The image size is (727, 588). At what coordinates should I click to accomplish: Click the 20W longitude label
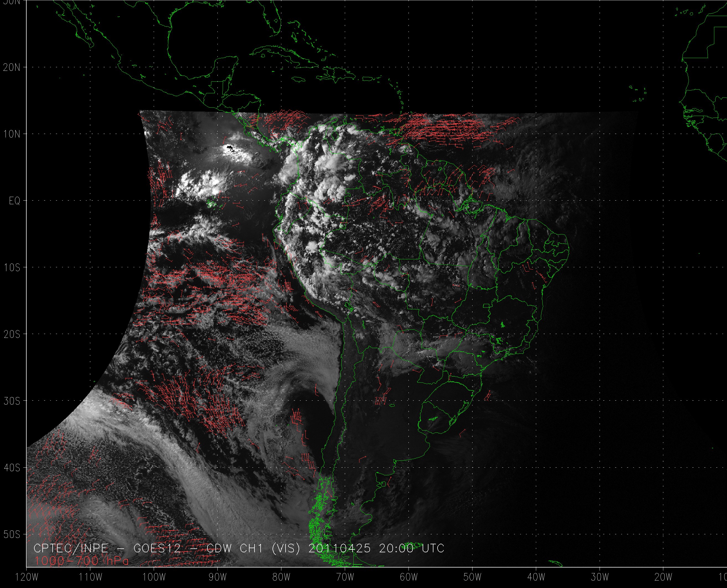(663, 577)
